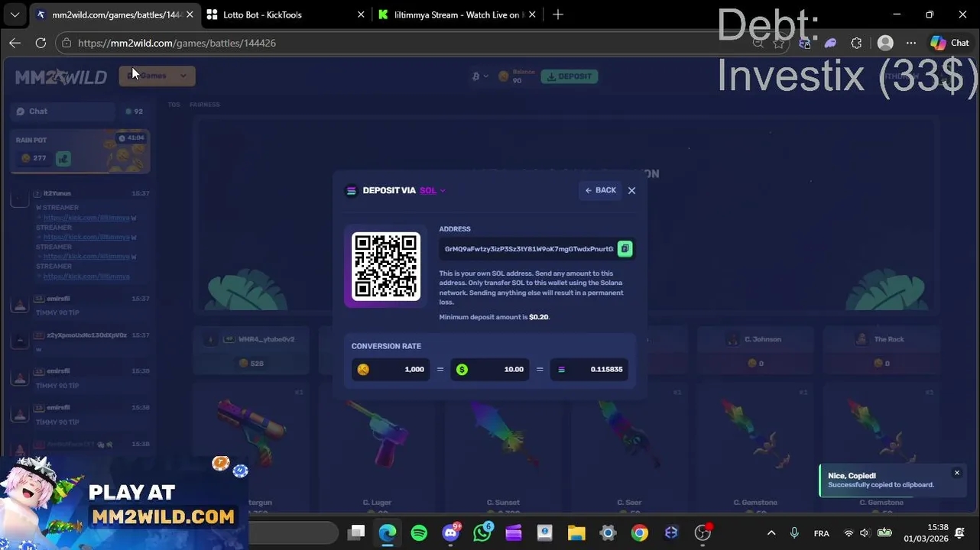Open the Chat panel tab
980x550 pixels.
[64, 112]
